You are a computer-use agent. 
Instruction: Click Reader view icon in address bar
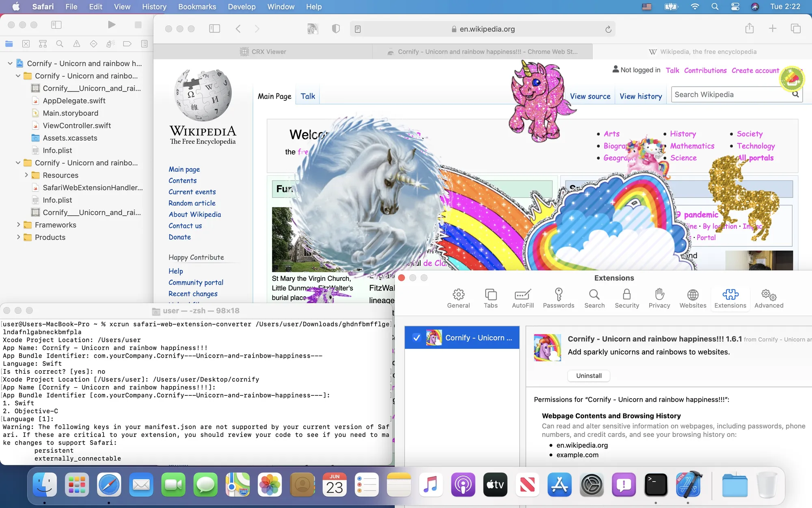[x=358, y=29]
